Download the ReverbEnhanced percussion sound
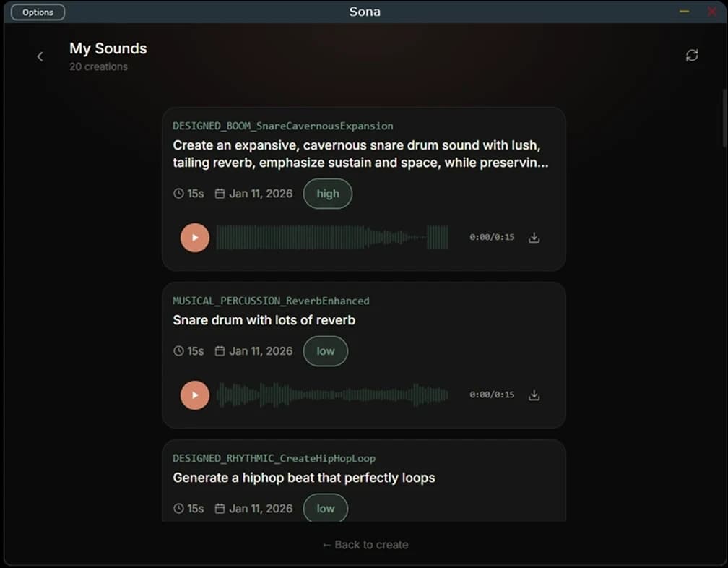 [534, 395]
